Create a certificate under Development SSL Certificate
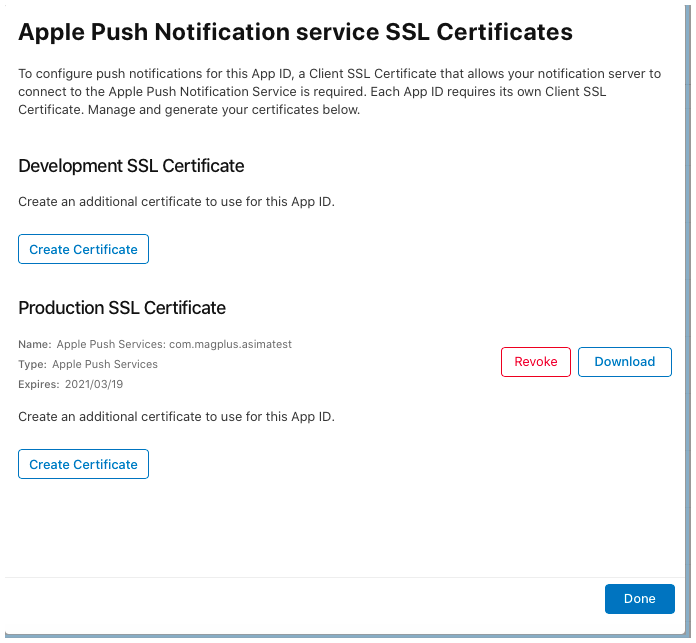This screenshot has width=696, height=643. click(x=83, y=249)
